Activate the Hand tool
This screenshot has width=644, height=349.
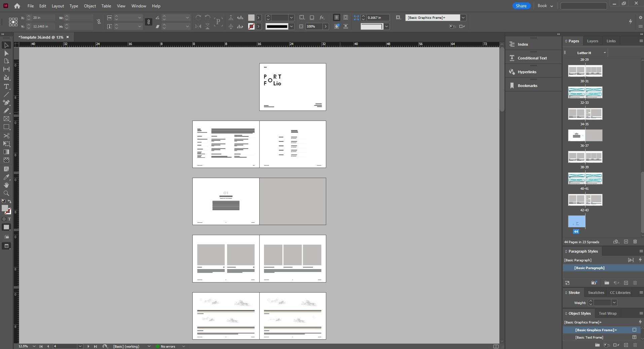(x=6, y=185)
